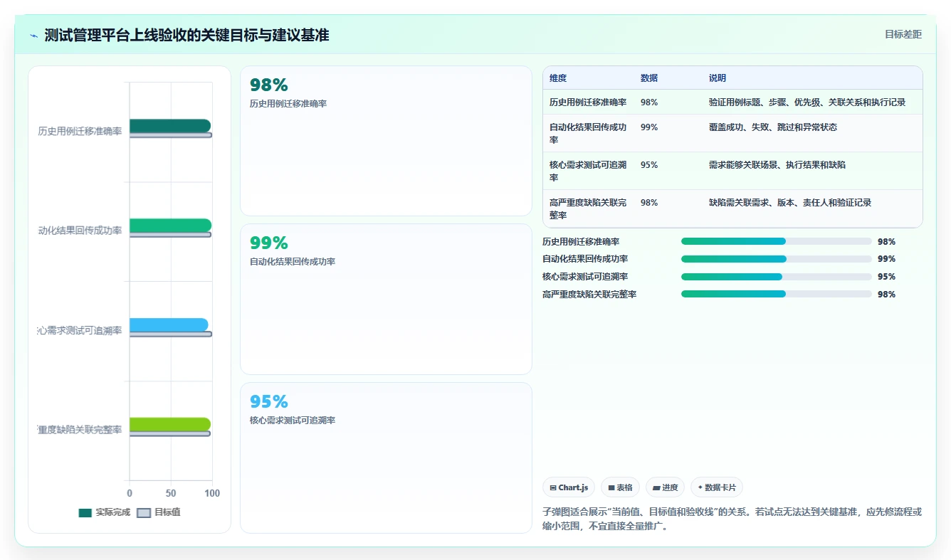Click table cell 覆盖成功、失败、跳过和异常状态
The height and width of the screenshot is (560, 951).
773,127
